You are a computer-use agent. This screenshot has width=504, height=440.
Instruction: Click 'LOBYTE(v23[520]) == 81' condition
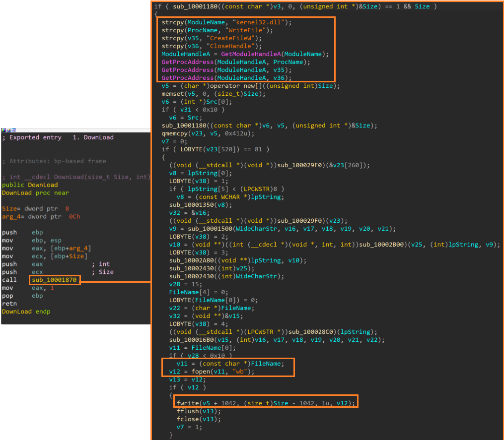(216, 149)
